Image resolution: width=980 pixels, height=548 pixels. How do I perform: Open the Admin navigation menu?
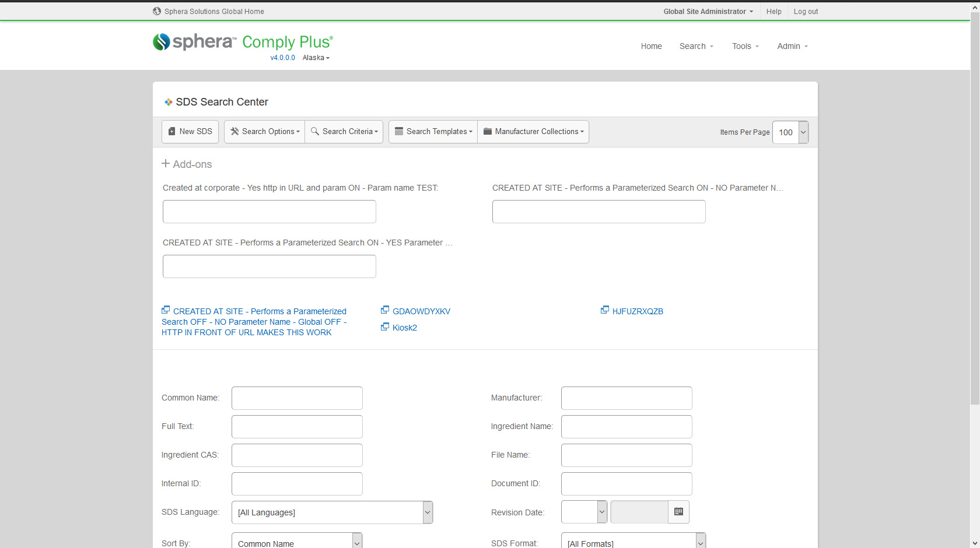793,46
